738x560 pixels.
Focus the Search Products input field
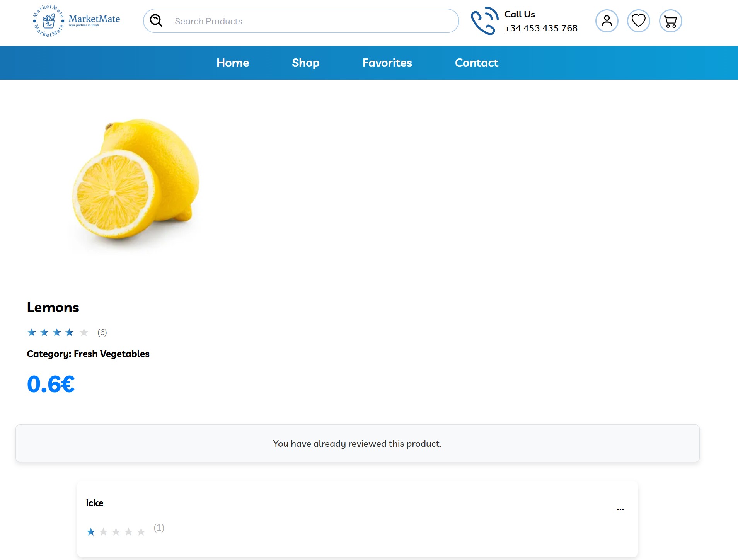point(309,21)
